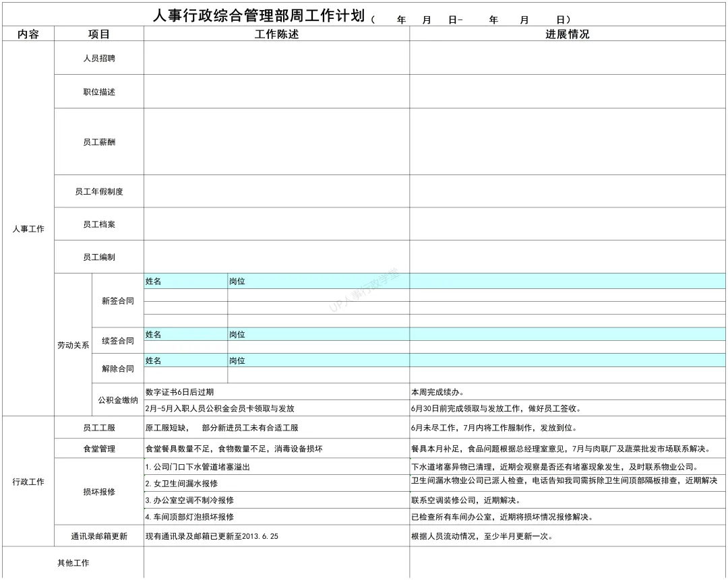Select cell 食堂餐具数量不足,食物数量不足
This screenshot has width=728, height=580.
point(277,448)
